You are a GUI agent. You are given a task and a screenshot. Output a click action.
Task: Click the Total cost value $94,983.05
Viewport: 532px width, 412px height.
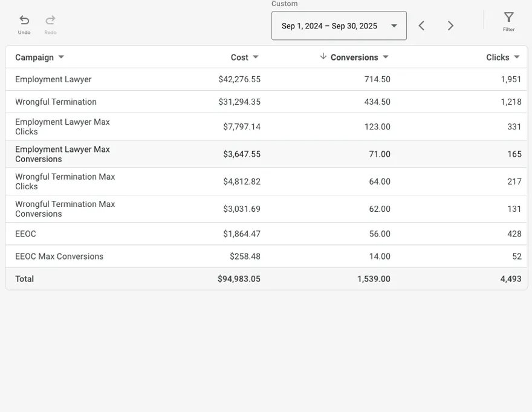tap(239, 279)
